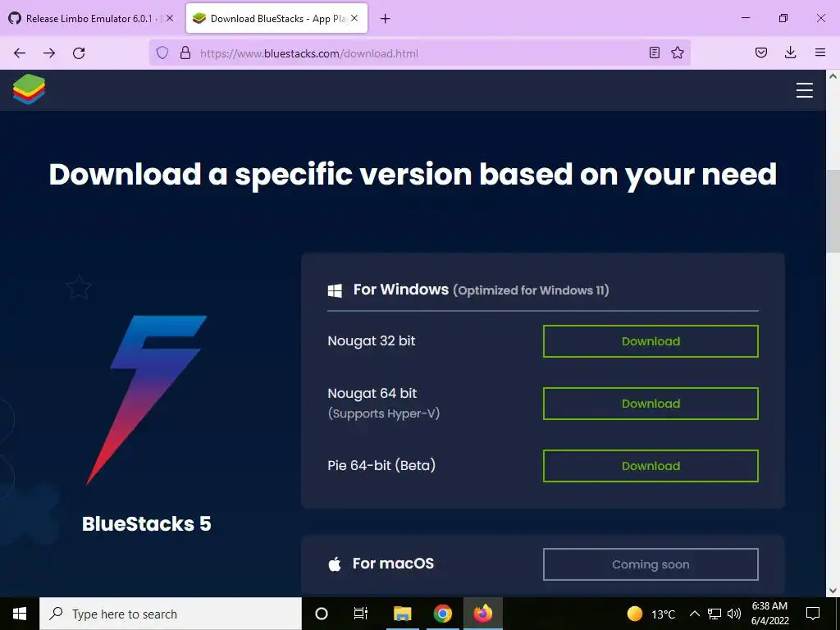Bookmark this page with the star icon
The height and width of the screenshot is (630, 840).
click(x=678, y=52)
